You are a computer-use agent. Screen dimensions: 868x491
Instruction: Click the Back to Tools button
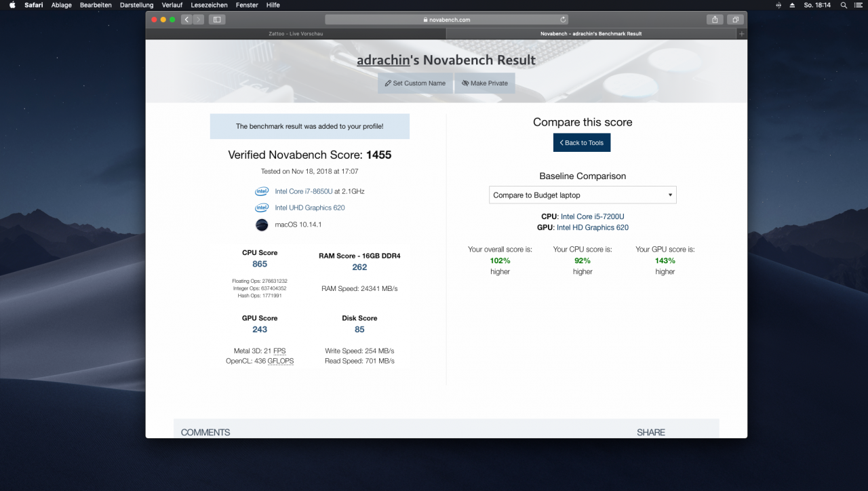click(582, 142)
